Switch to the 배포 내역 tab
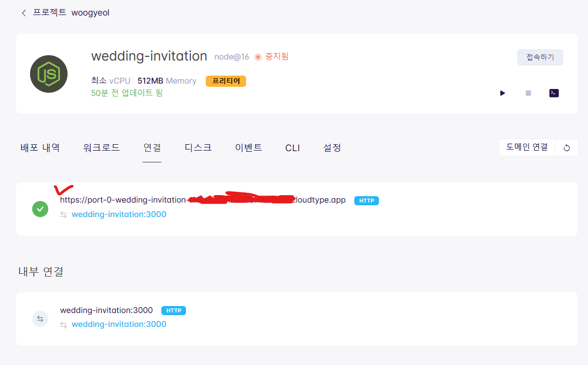The height and width of the screenshot is (365, 588). pyautogui.click(x=40, y=148)
